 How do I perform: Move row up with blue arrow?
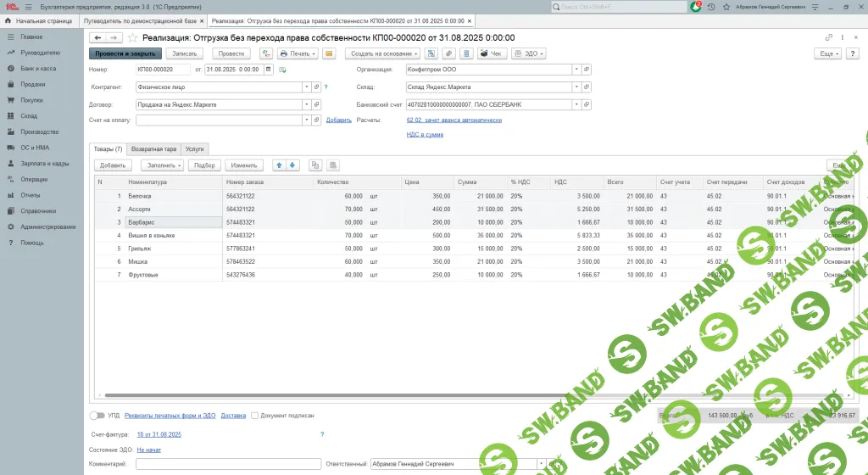pyautogui.click(x=279, y=165)
